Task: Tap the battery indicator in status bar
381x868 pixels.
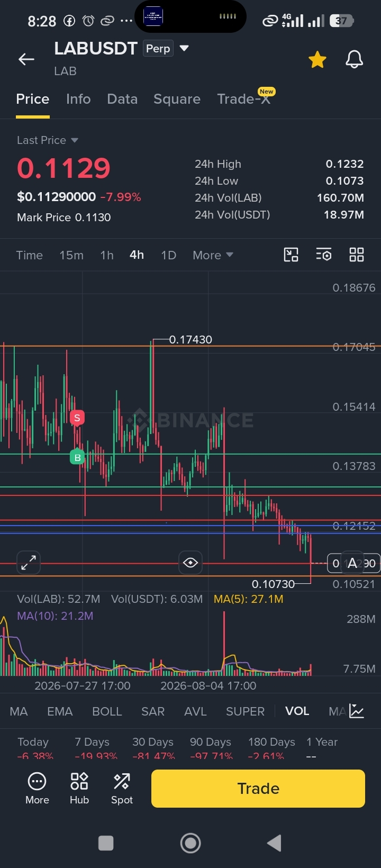Action: click(x=342, y=21)
